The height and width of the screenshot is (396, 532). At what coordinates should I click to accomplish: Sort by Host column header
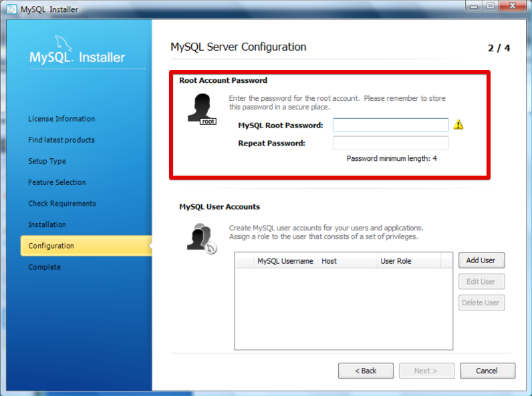coord(347,260)
